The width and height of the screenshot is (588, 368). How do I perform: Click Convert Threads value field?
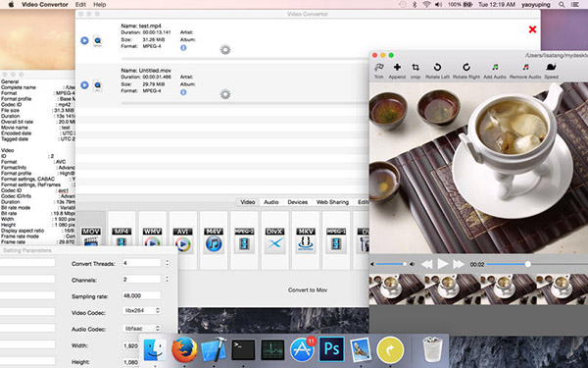click(141, 263)
